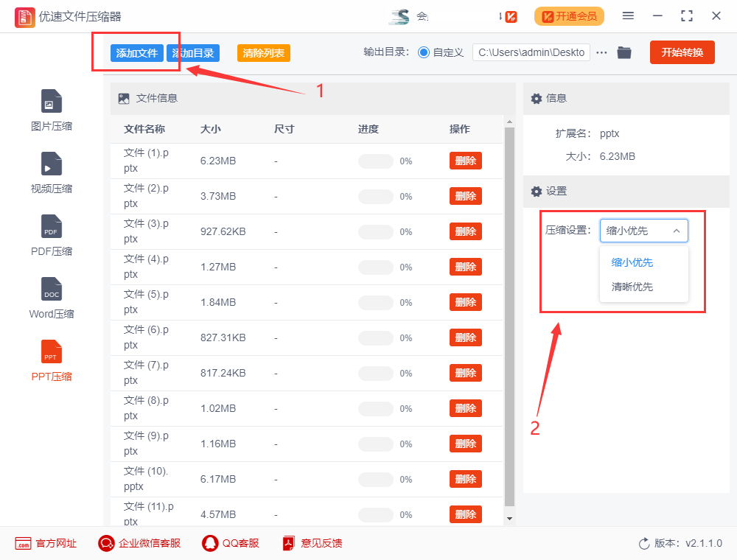Click the 操作 column header
Viewport: 737px width, 560px height.
(460, 129)
